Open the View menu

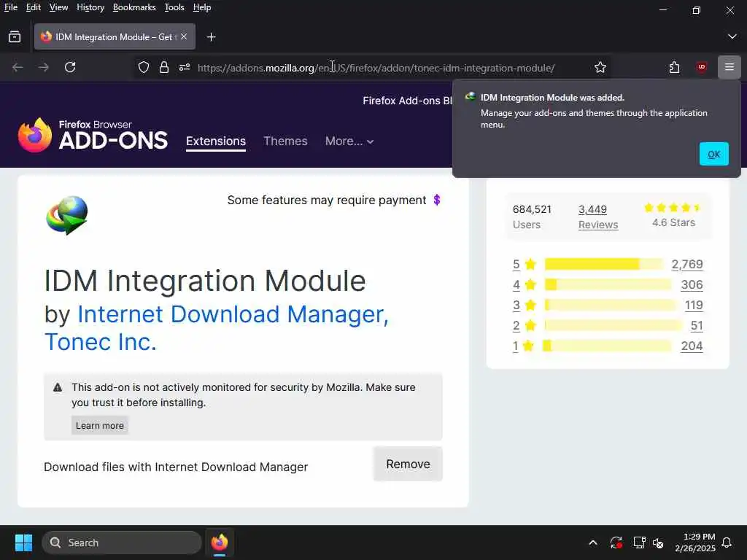pyautogui.click(x=58, y=7)
